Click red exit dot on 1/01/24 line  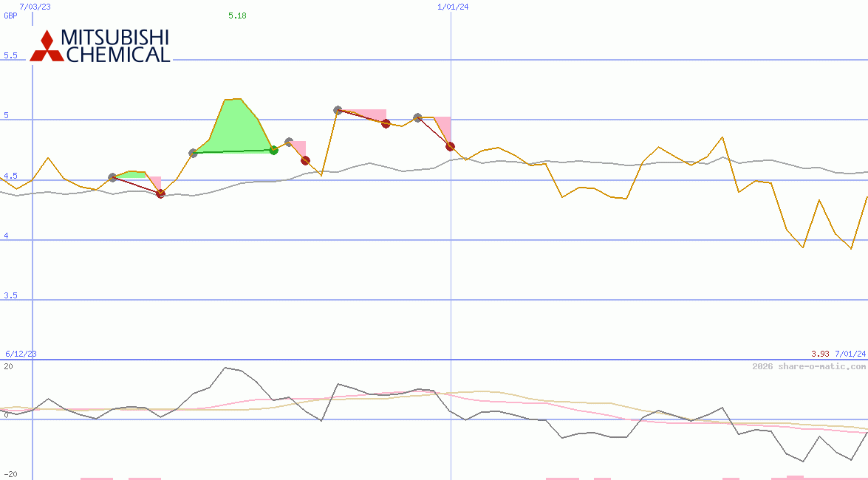point(450,147)
